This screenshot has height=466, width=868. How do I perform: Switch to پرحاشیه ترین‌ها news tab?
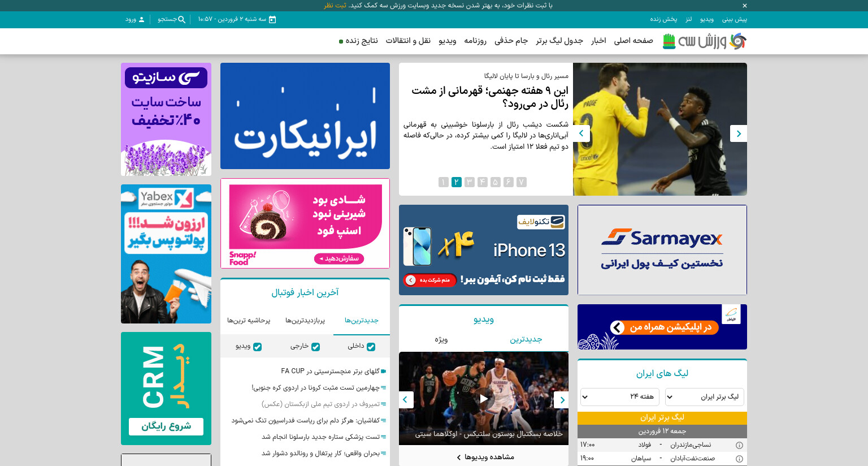coord(249,321)
